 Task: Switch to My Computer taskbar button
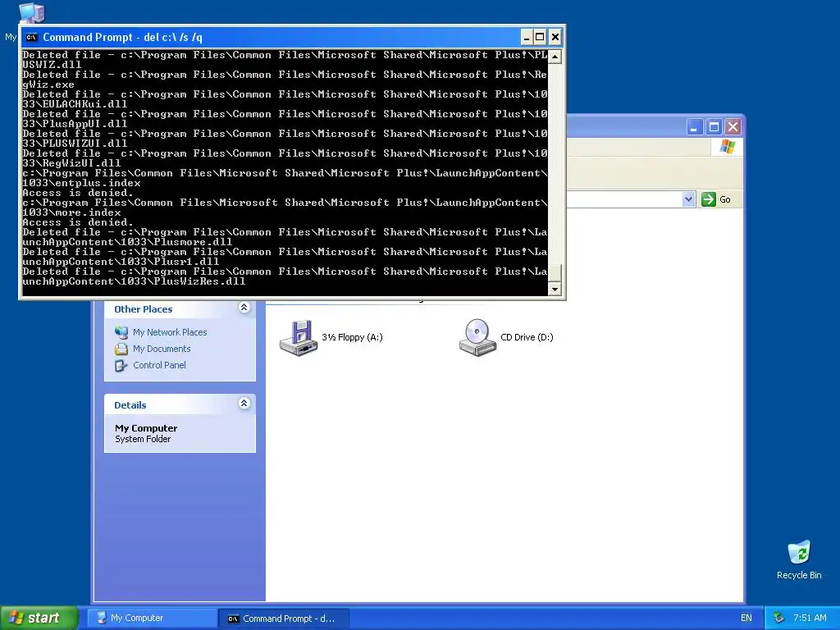click(x=152, y=619)
